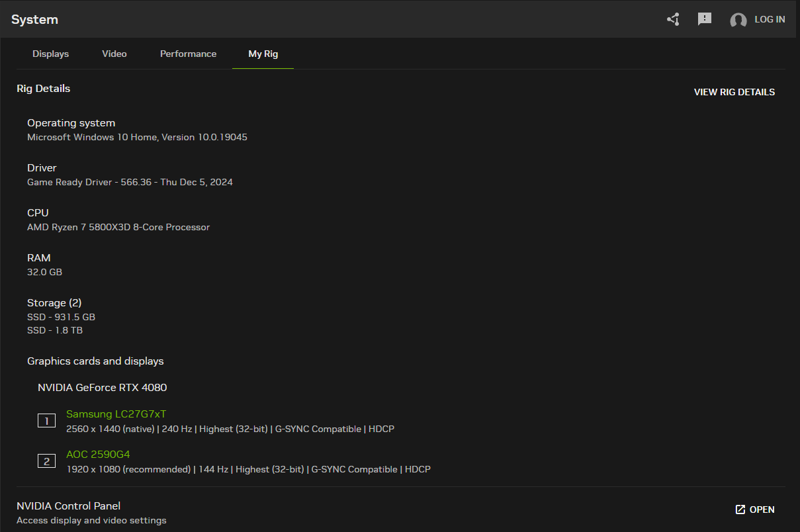Image resolution: width=800 pixels, height=532 pixels.
Task: Click the Rig Details heading
Action: coord(43,88)
